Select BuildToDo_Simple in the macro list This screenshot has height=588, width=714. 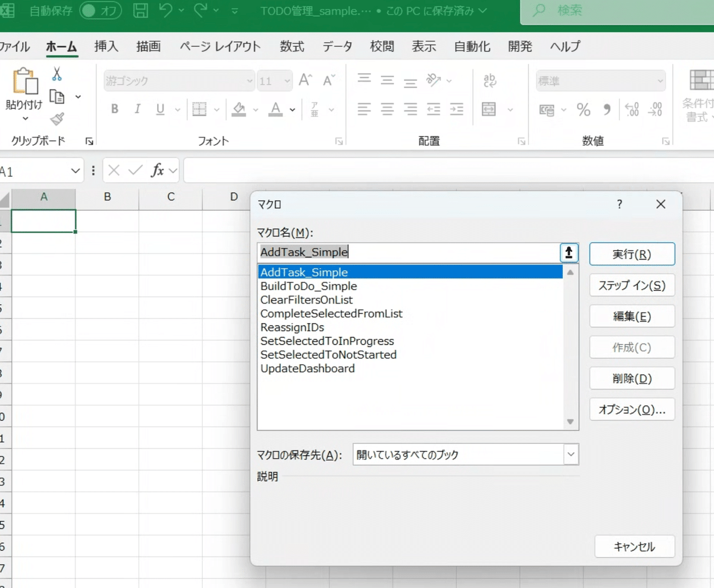[x=309, y=286]
